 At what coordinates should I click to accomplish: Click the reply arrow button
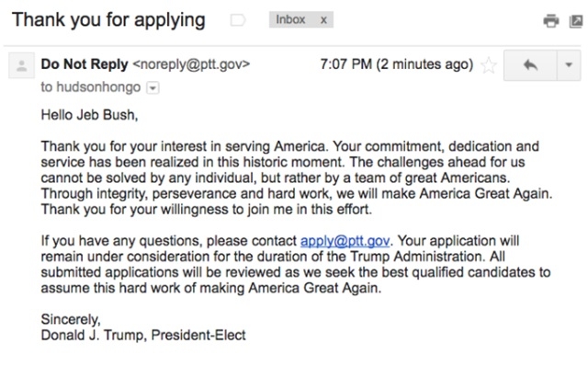click(x=530, y=65)
